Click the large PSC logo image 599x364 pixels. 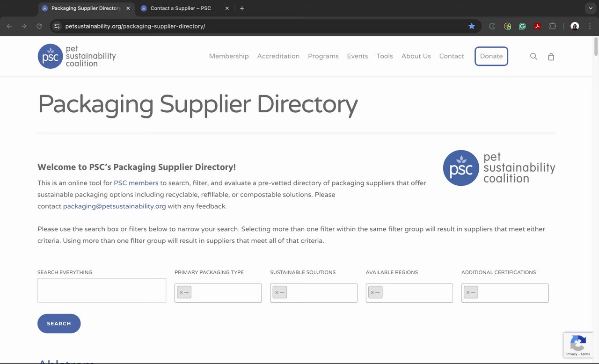coord(499,167)
